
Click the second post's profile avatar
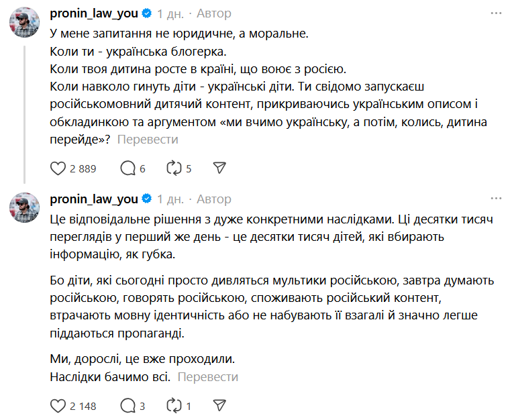pyautogui.click(x=24, y=209)
